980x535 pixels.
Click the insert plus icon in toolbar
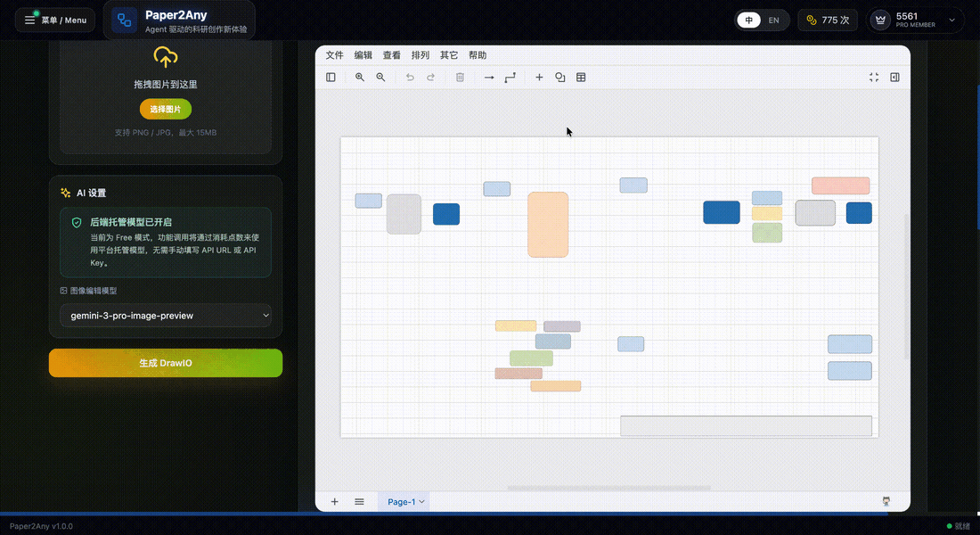pyautogui.click(x=539, y=78)
